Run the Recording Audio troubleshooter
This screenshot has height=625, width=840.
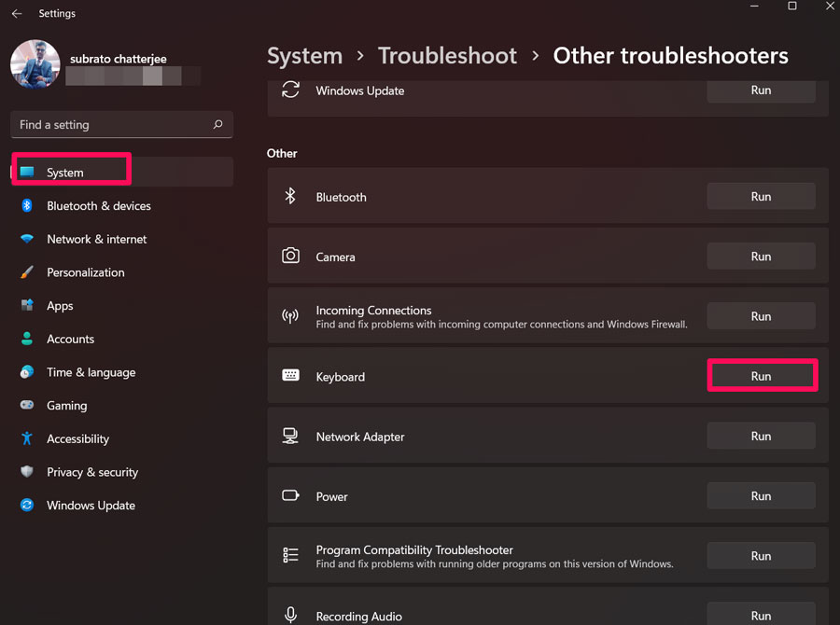pos(762,615)
